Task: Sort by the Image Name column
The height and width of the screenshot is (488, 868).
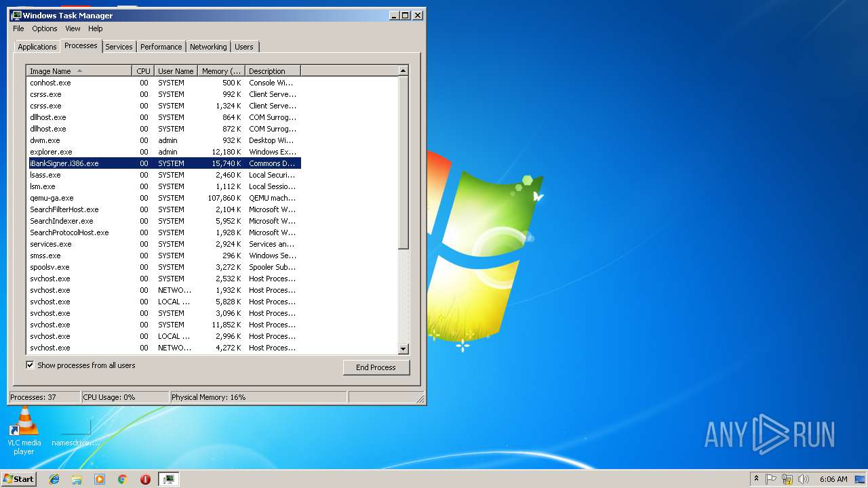Action: pos(79,70)
